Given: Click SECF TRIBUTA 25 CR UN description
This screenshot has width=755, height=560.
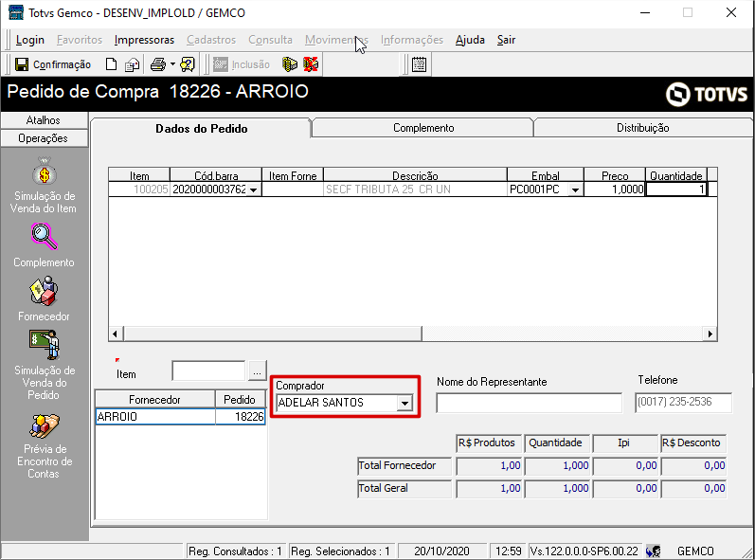Looking at the screenshot, I should (x=415, y=190).
